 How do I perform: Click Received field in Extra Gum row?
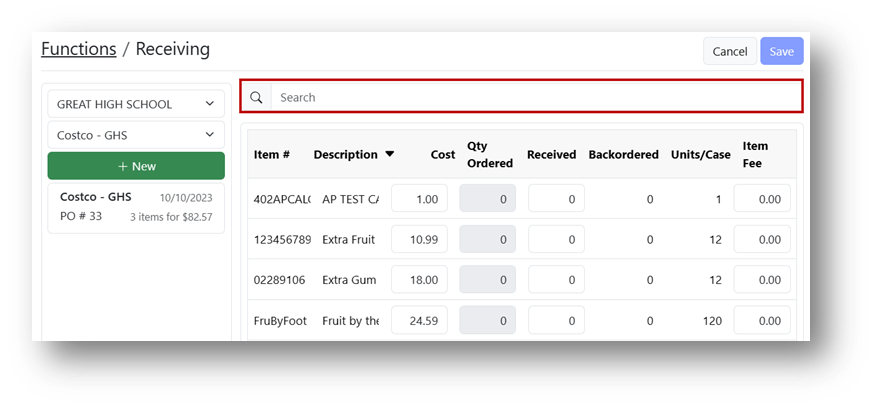pyautogui.click(x=556, y=280)
